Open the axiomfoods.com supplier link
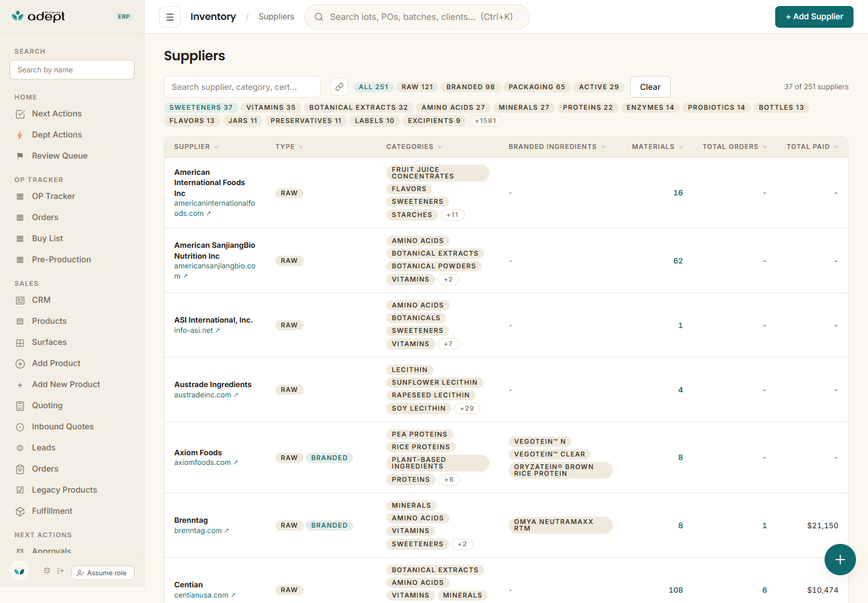 click(x=206, y=463)
